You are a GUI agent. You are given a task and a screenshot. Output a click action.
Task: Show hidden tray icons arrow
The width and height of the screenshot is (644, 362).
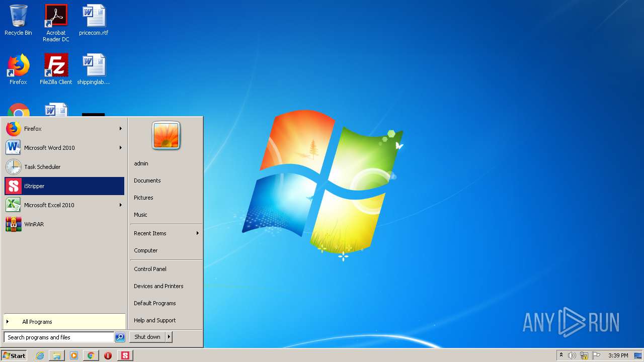[561, 355]
